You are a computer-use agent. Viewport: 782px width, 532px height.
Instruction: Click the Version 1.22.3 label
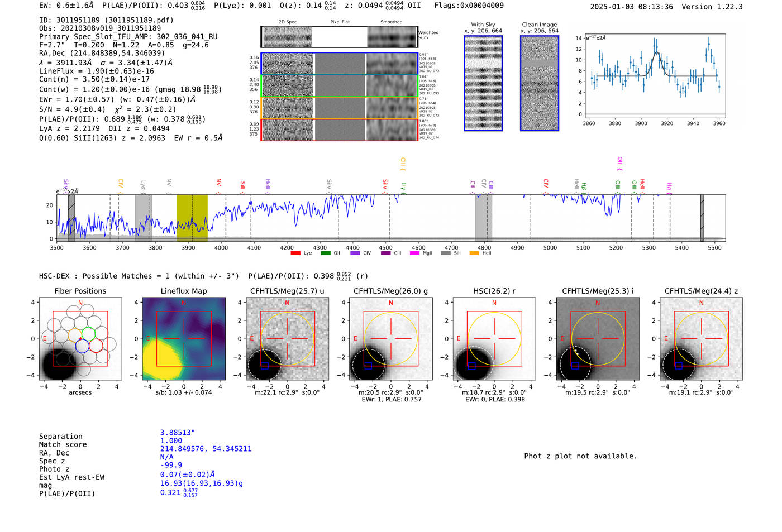click(x=713, y=7)
